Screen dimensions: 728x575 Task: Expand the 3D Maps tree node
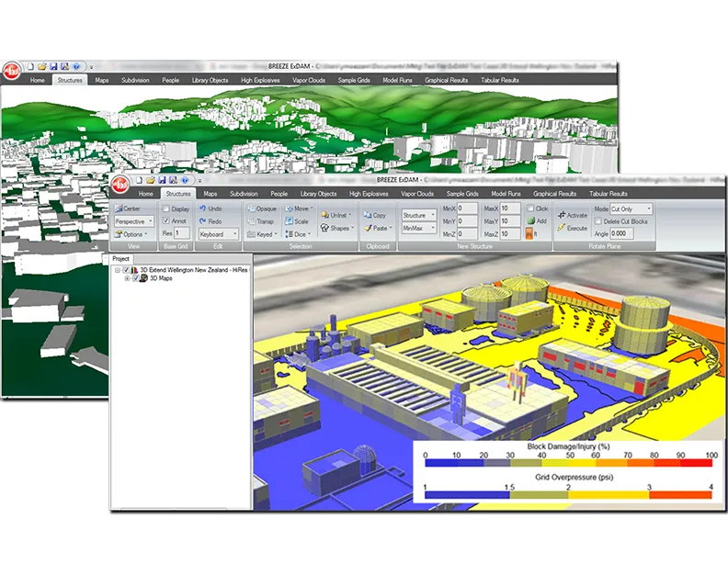coord(127,278)
